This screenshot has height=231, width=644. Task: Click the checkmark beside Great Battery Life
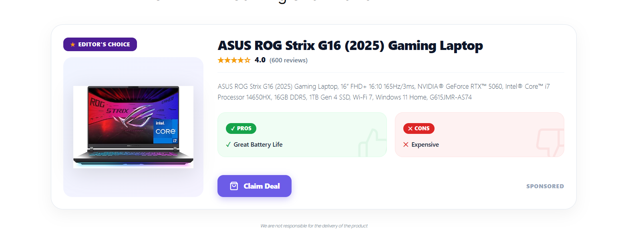228,145
